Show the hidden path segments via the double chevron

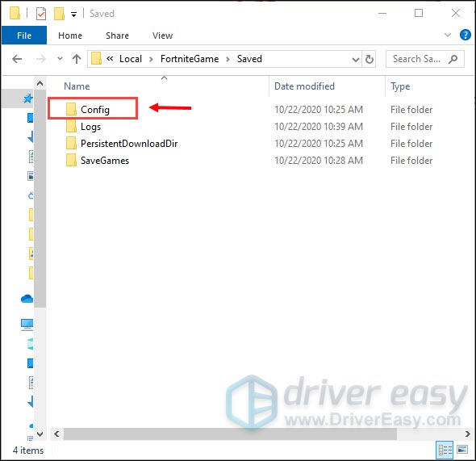(110, 58)
